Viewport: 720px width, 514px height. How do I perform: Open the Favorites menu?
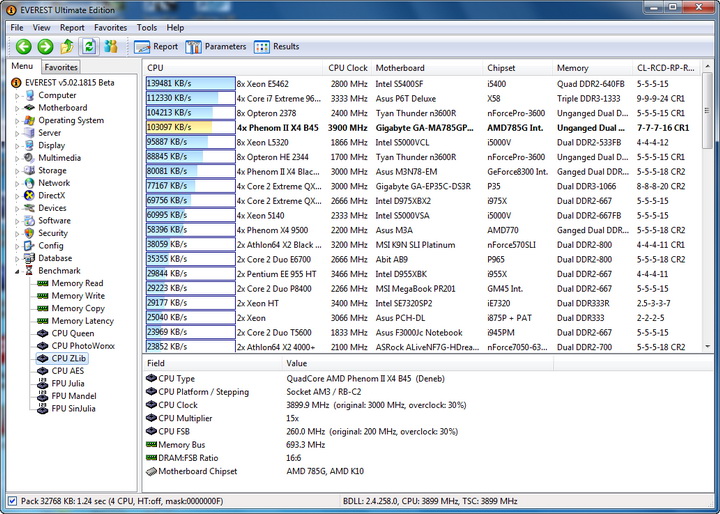[110, 28]
